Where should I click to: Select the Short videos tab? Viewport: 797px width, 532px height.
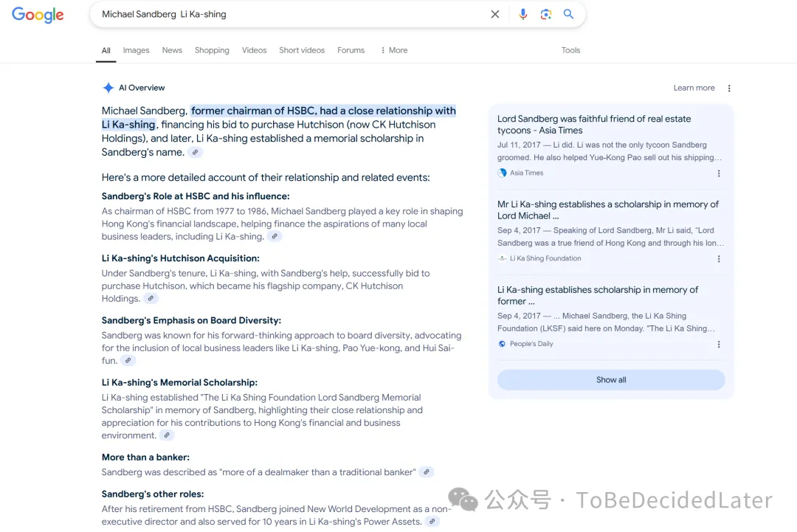302,50
